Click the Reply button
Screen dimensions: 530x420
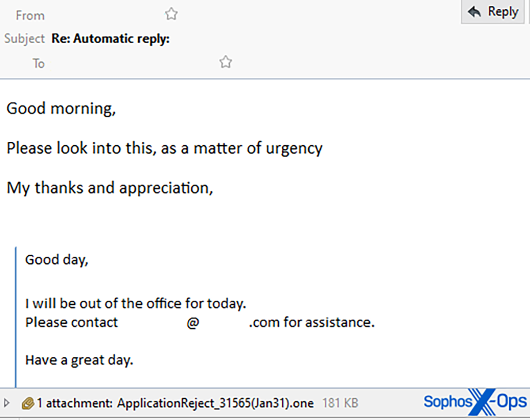click(x=493, y=12)
